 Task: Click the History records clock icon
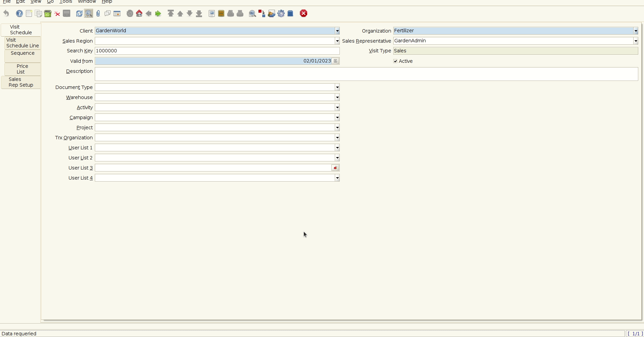[x=130, y=13]
